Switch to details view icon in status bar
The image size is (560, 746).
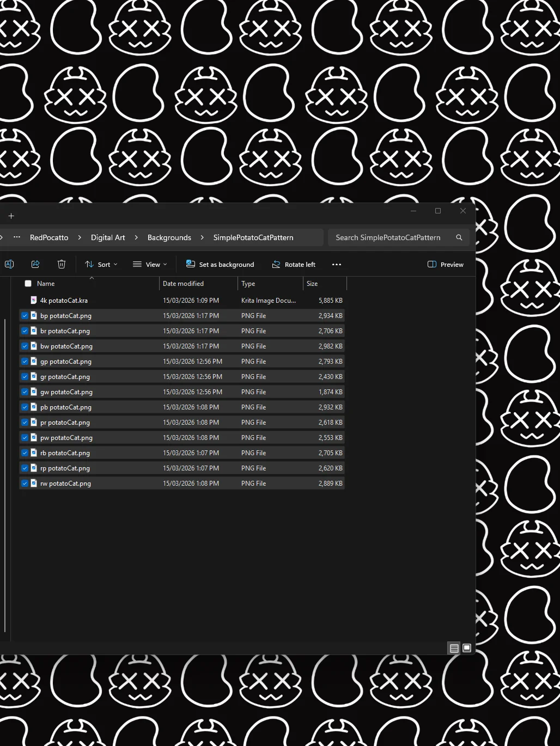click(x=454, y=648)
